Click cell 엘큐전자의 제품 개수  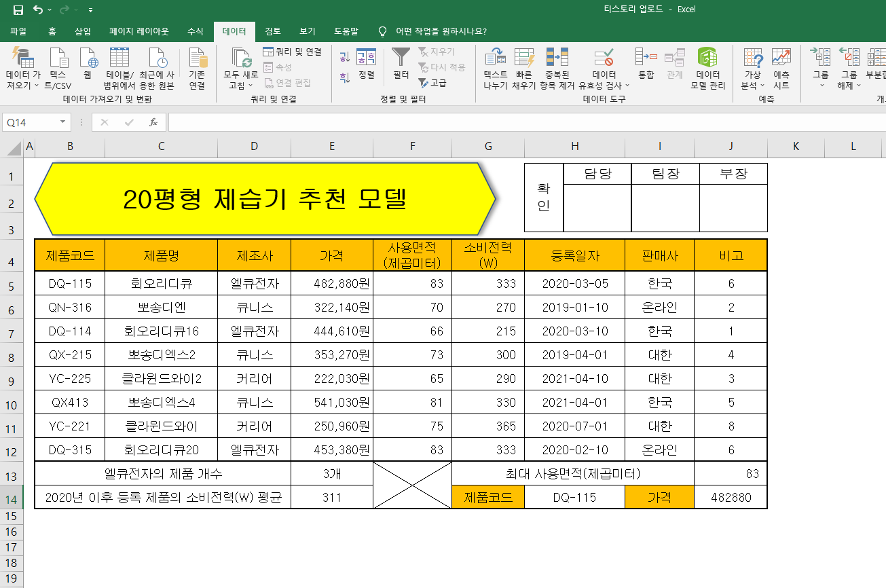pyautogui.click(x=163, y=474)
